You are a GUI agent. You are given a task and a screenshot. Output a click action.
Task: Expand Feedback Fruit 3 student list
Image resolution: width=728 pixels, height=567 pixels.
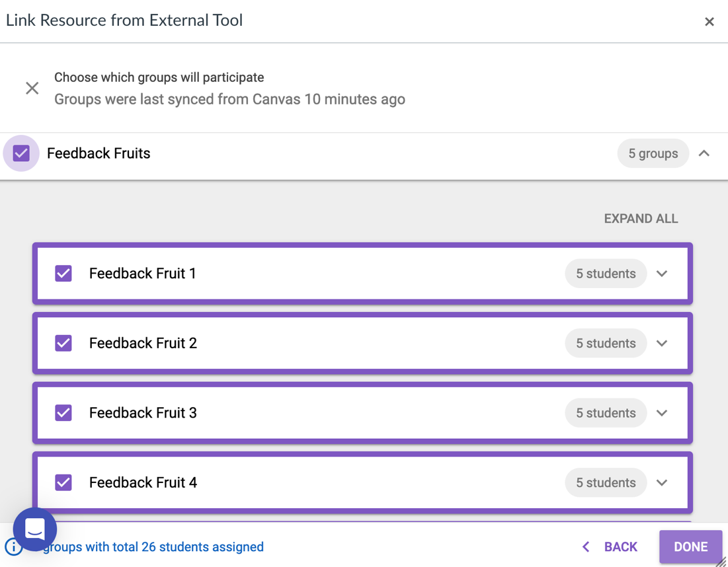coord(662,413)
